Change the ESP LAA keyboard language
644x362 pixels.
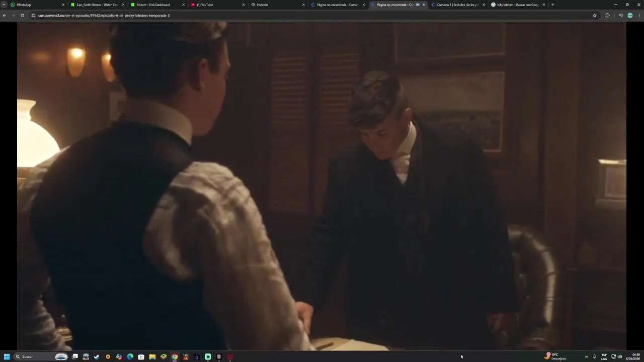tap(604, 356)
